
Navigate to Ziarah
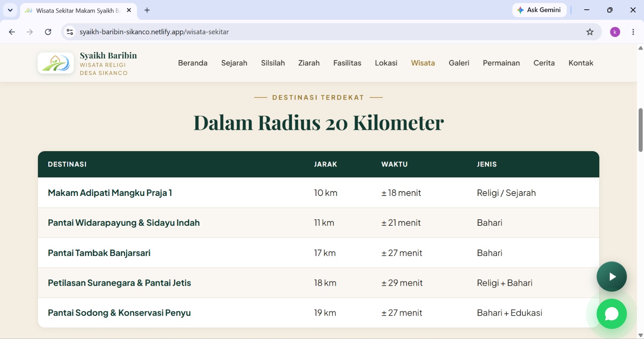tap(309, 63)
